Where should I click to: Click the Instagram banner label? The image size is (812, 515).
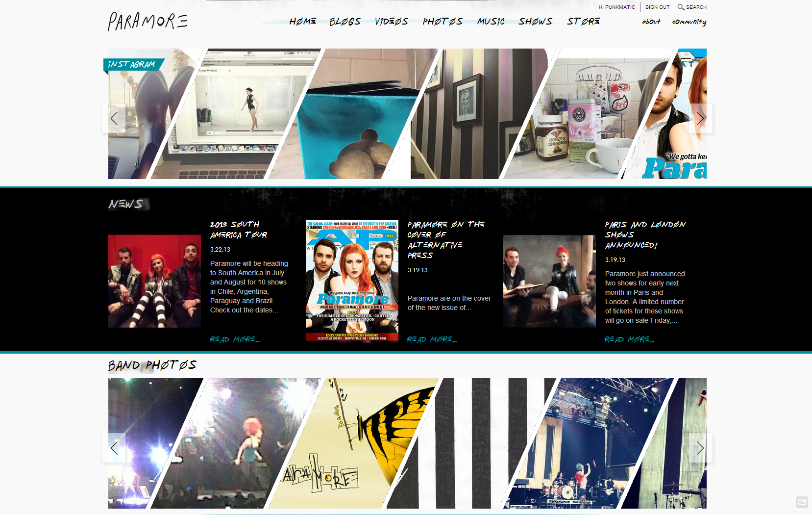click(132, 64)
